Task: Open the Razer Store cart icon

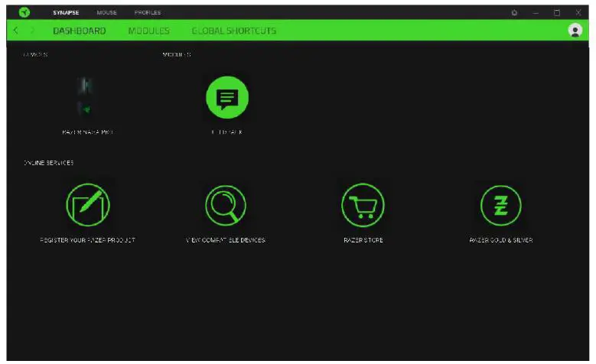Action: (x=363, y=205)
